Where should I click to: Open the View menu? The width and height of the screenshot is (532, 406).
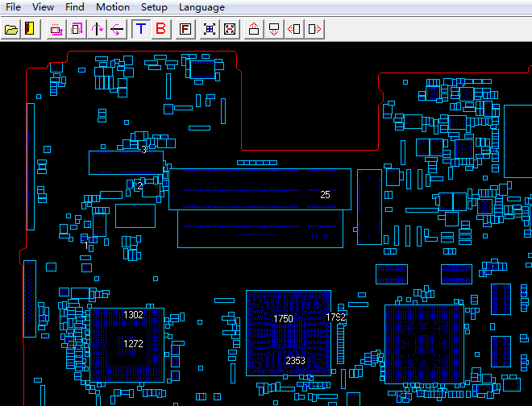click(x=43, y=7)
